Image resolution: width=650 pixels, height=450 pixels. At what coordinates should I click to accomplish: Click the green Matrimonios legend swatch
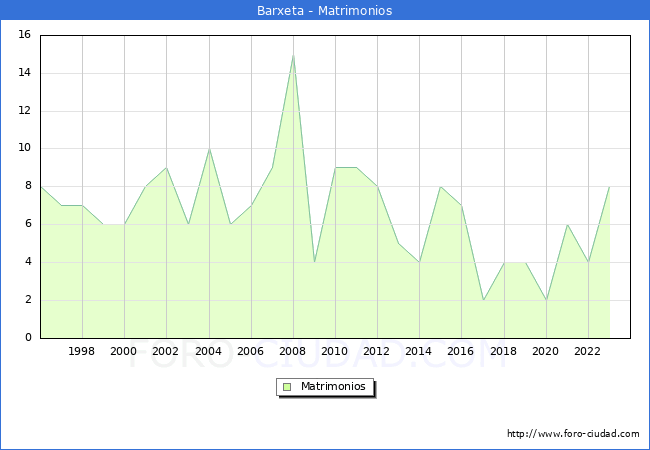287,387
